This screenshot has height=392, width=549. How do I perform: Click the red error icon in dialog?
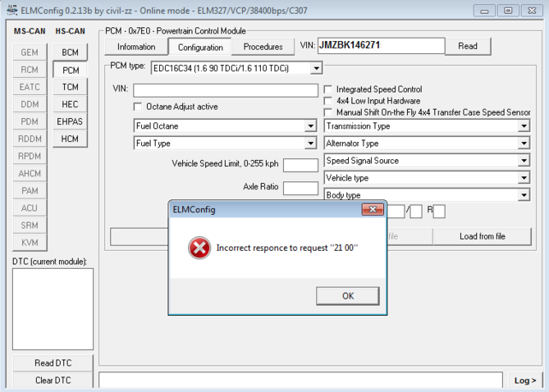click(x=199, y=248)
